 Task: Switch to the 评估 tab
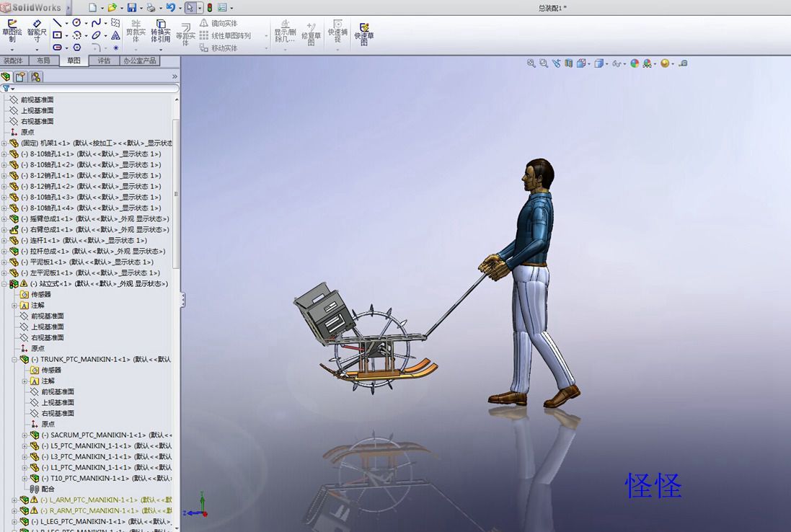(104, 61)
